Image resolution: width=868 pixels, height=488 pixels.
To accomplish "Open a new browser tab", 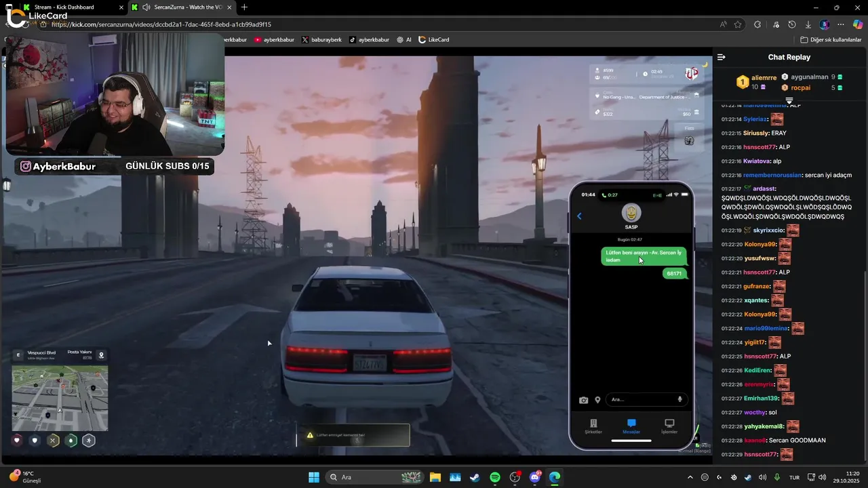I will 244,7.
